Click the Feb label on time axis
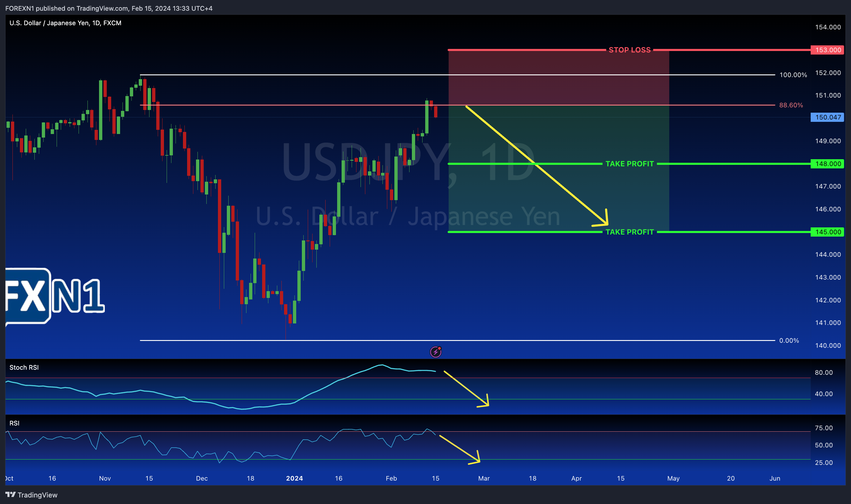 click(x=391, y=478)
